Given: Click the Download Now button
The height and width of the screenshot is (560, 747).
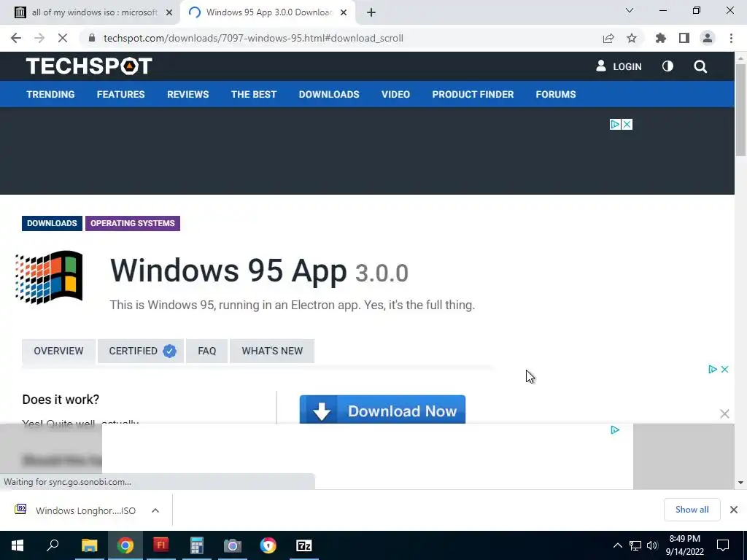Looking at the screenshot, I should pyautogui.click(x=382, y=409).
